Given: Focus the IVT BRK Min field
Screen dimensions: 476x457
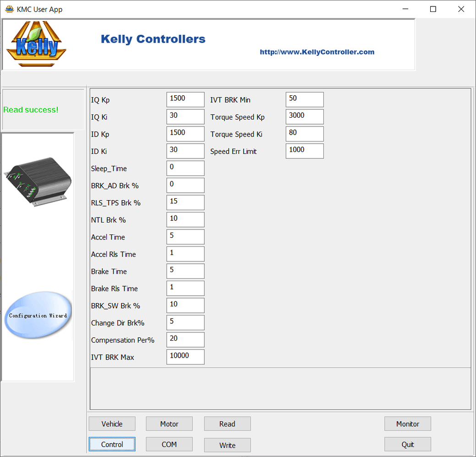Looking at the screenshot, I should point(305,99).
